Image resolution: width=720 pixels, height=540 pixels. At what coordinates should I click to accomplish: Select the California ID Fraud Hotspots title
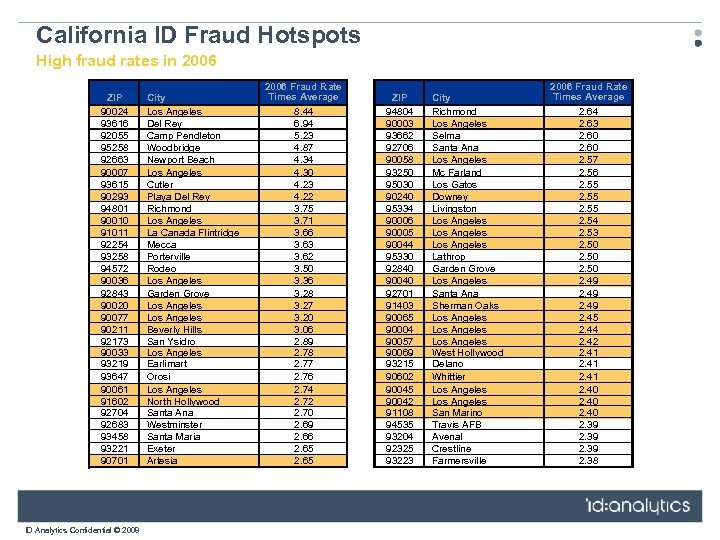pyautogui.click(x=198, y=35)
